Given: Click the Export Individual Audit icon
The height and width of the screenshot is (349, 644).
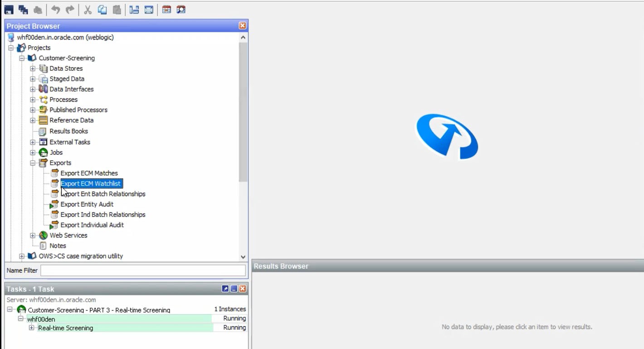Looking at the screenshot, I should pyautogui.click(x=54, y=225).
